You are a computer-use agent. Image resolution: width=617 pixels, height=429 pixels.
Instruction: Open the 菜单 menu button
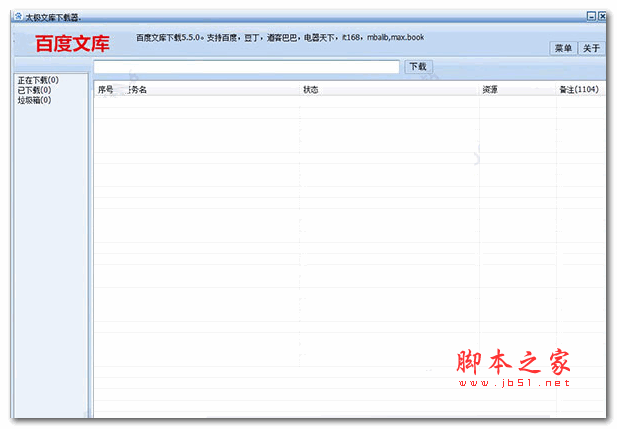pos(563,48)
